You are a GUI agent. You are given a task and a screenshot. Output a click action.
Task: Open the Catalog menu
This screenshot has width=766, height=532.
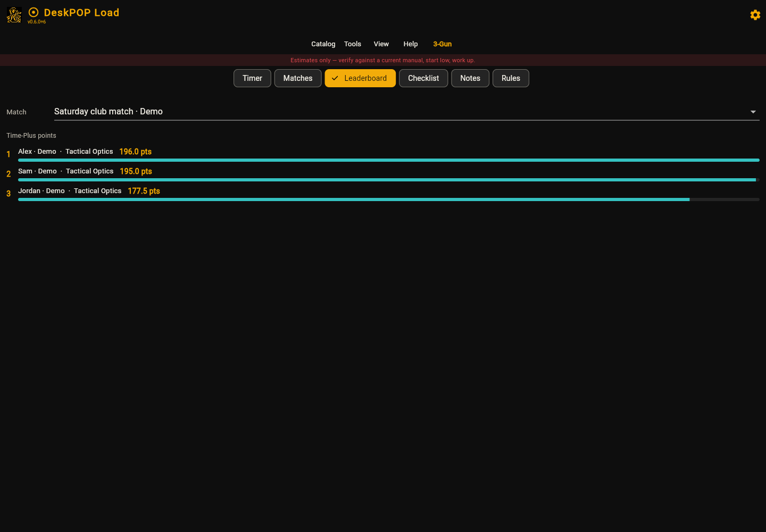tap(323, 44)
